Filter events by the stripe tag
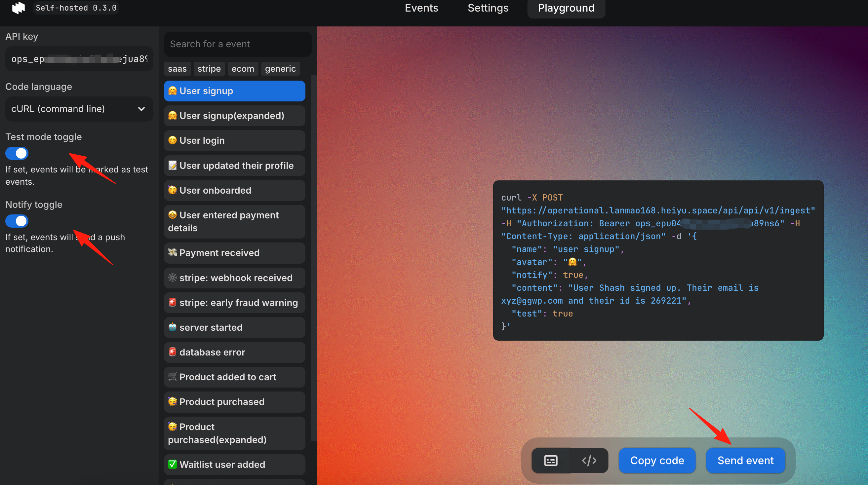Screen dimensions: 868x485 pos(209,69)
